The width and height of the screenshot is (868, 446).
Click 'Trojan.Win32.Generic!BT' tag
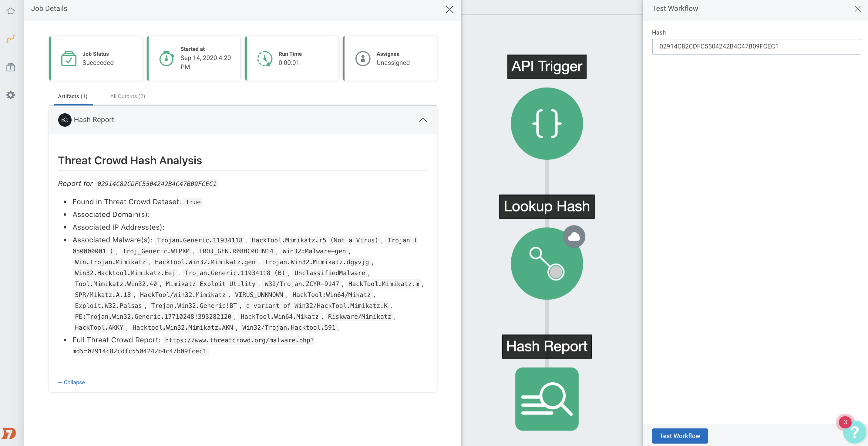tap(194, 306)
